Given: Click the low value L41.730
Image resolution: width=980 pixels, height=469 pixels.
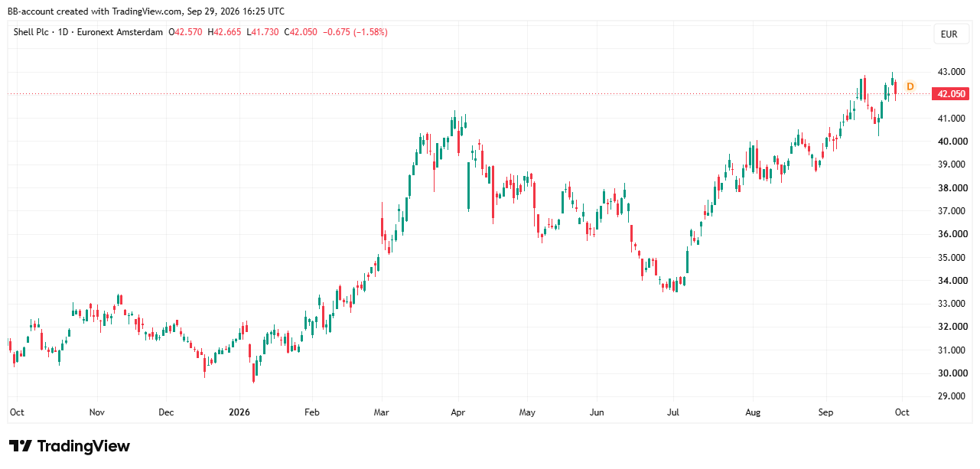Looking at the screenshot, I should point(262,32).
